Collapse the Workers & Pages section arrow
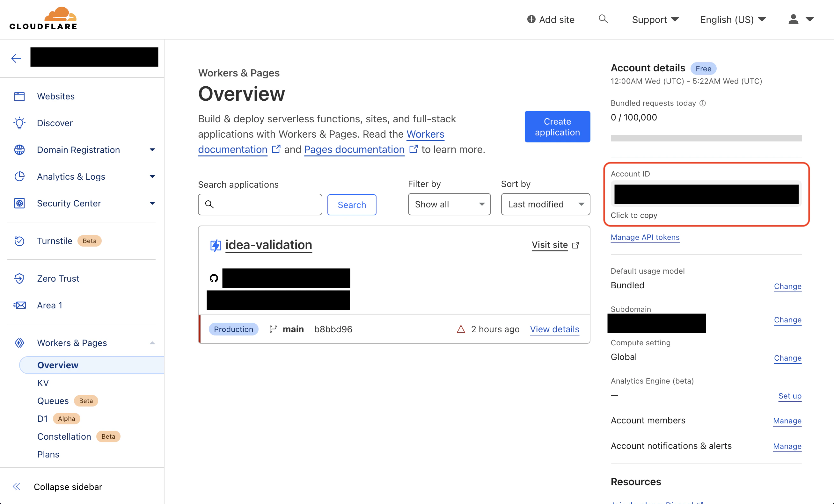The width and height of the screenshot is (834, 504). (x=152, y=343)
